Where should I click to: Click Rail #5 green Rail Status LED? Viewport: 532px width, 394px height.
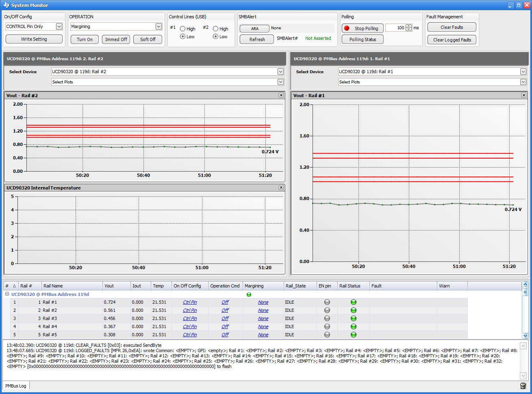(x=353, y=335)
